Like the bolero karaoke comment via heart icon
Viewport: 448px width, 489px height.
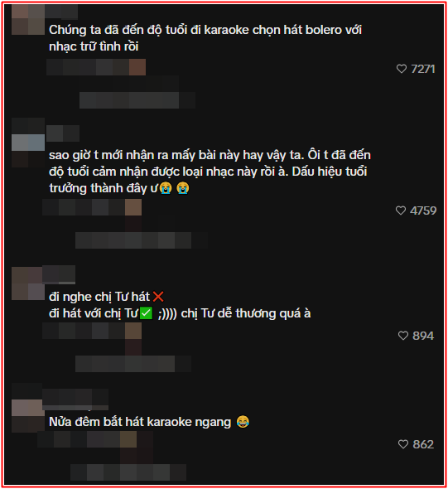click(x=402, y=69)
